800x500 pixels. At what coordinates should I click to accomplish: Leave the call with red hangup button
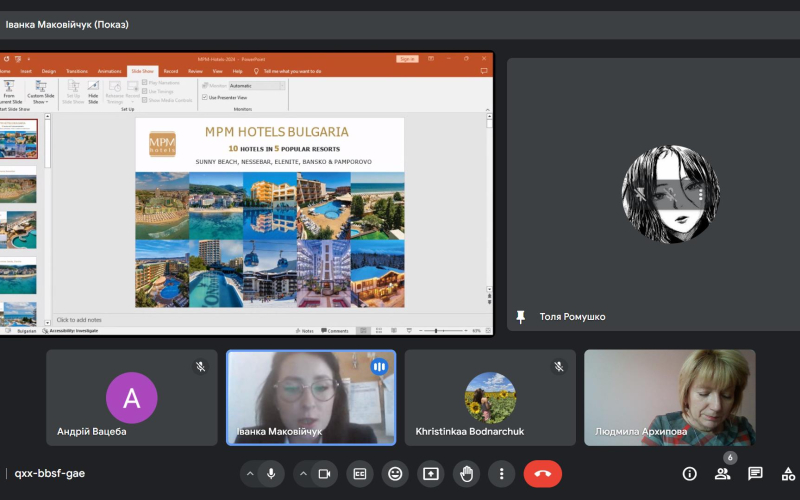[x=543, y=474]
